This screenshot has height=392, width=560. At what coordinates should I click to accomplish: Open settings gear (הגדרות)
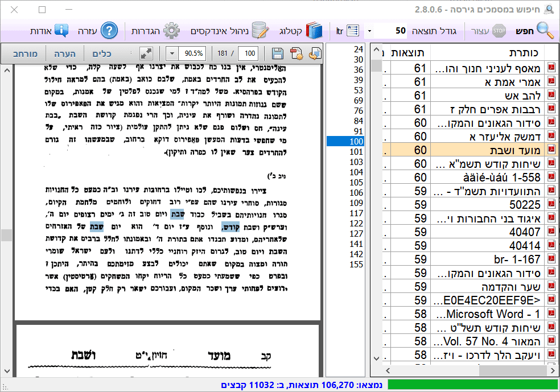[x=171, y=30]
